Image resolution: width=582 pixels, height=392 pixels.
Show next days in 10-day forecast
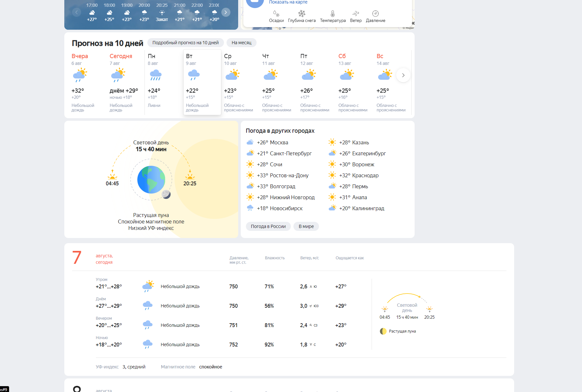(403, 75)
